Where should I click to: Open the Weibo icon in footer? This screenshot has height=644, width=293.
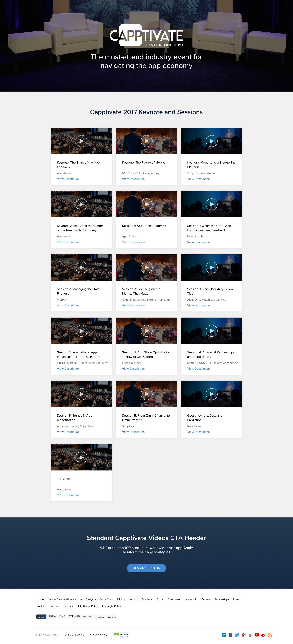click(x=263, y=635)
